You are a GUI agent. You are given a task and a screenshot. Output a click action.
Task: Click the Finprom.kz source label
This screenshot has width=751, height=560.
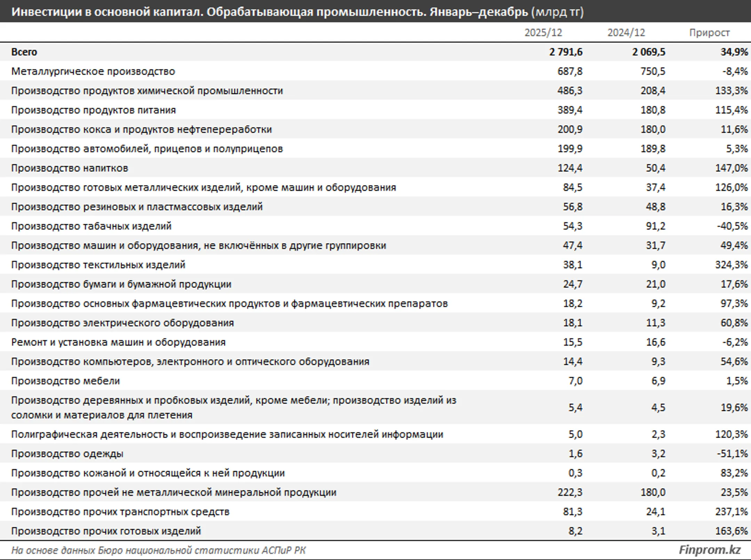click(710, 550)
